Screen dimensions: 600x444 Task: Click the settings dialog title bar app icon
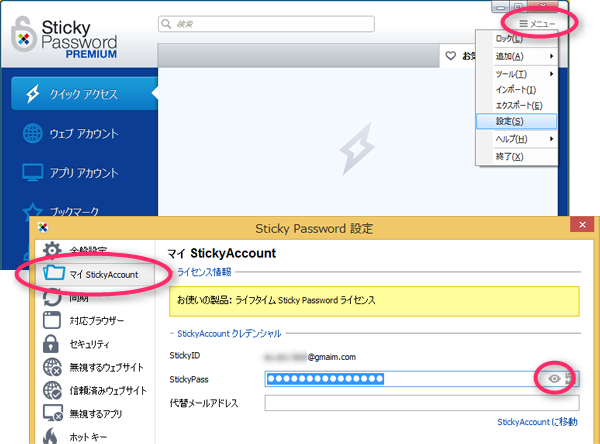coord(43,228)
